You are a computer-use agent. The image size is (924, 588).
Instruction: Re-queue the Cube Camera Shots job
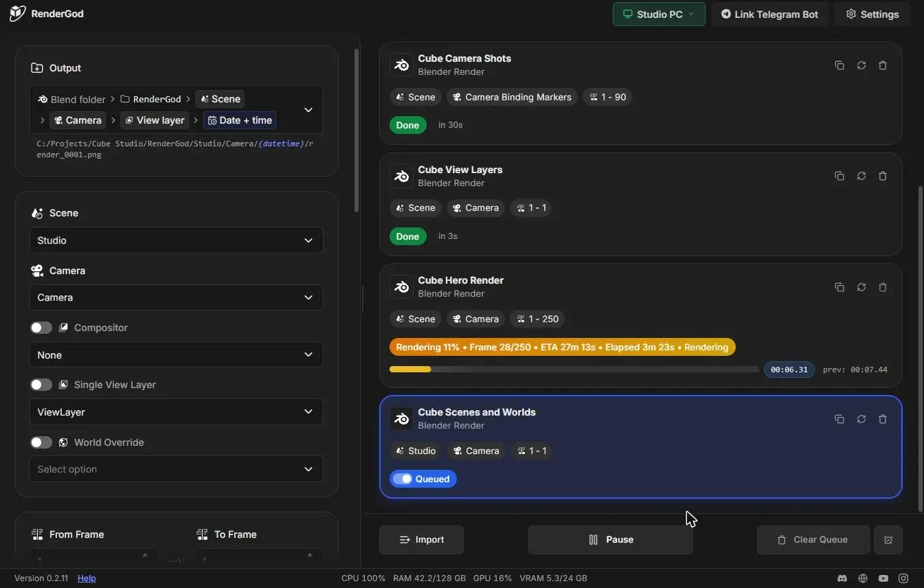(x=861, y=65)
